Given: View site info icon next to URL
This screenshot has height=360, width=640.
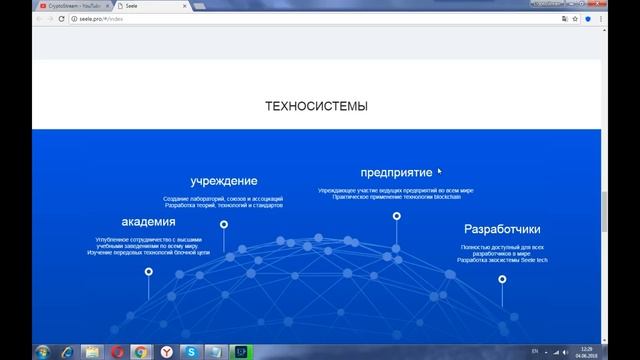Looking at the screenshot, I should click(74, 19).
